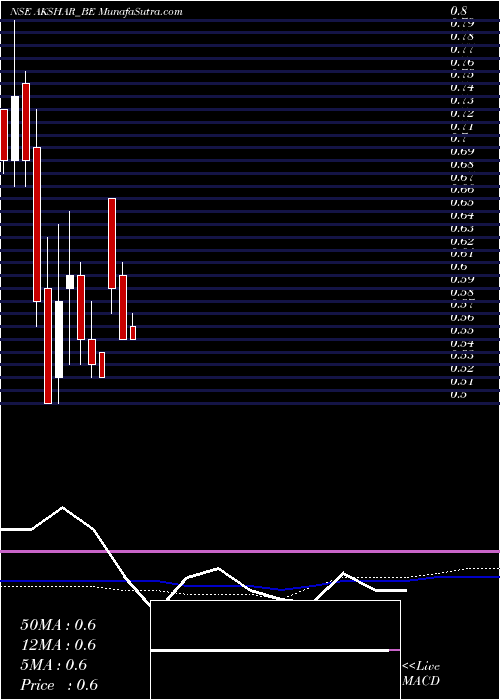Click the 0.63 price axis label
The image size is (500, 700).
[x=462, y=229]
